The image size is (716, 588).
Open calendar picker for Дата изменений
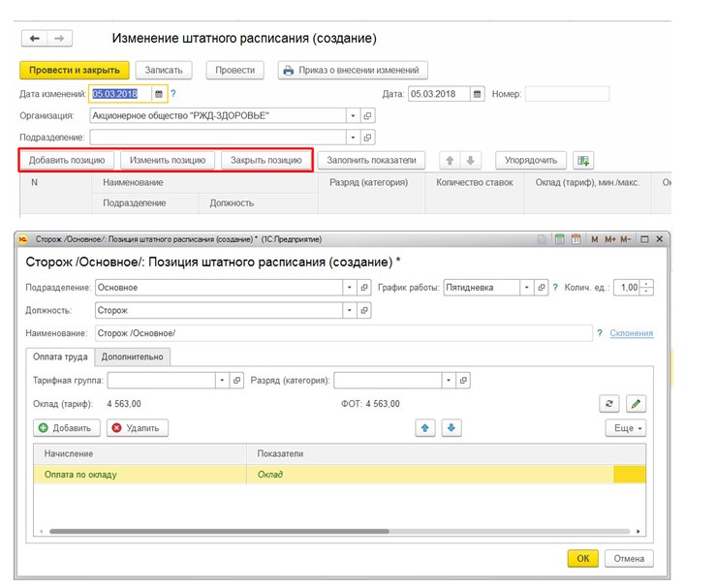coord(159,94)
